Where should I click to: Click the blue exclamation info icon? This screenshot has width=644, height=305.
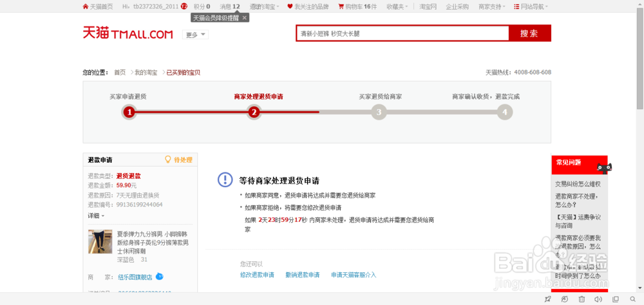225,180
